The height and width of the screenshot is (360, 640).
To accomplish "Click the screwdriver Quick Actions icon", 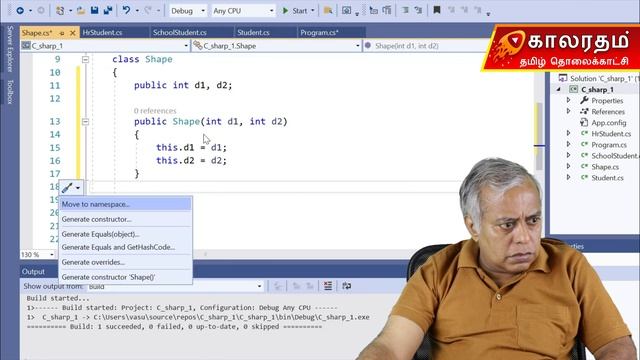I will click(x=67, y=188).
